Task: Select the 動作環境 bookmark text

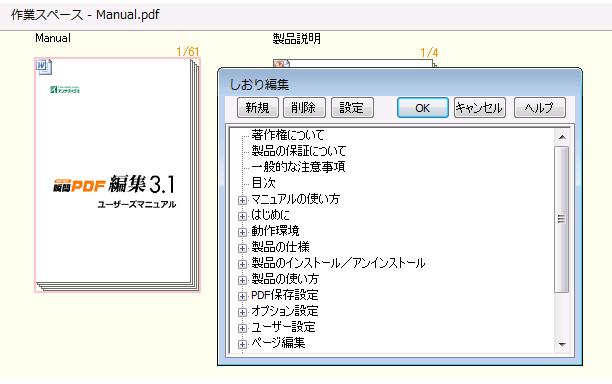Action: click(275, 231)
